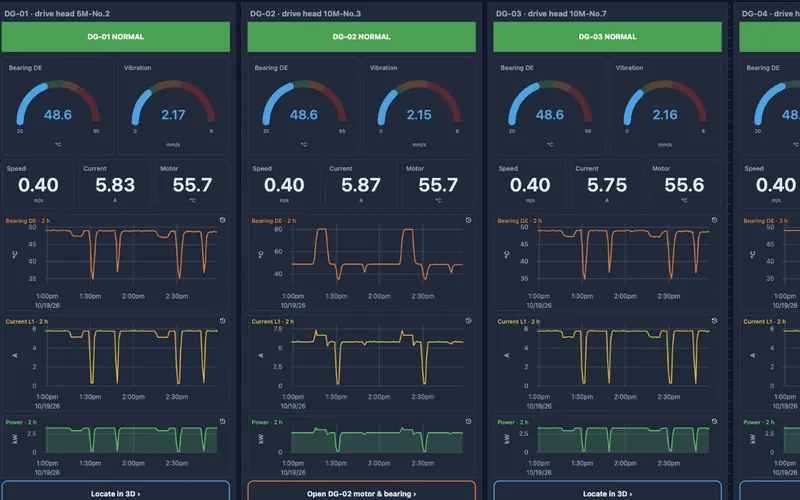
Task: Click the time-range icon on DG-02 Current L1 chart
Action: point(468,320)
